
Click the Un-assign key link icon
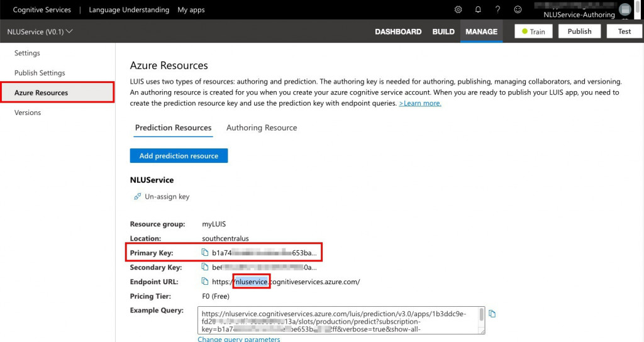137,197
